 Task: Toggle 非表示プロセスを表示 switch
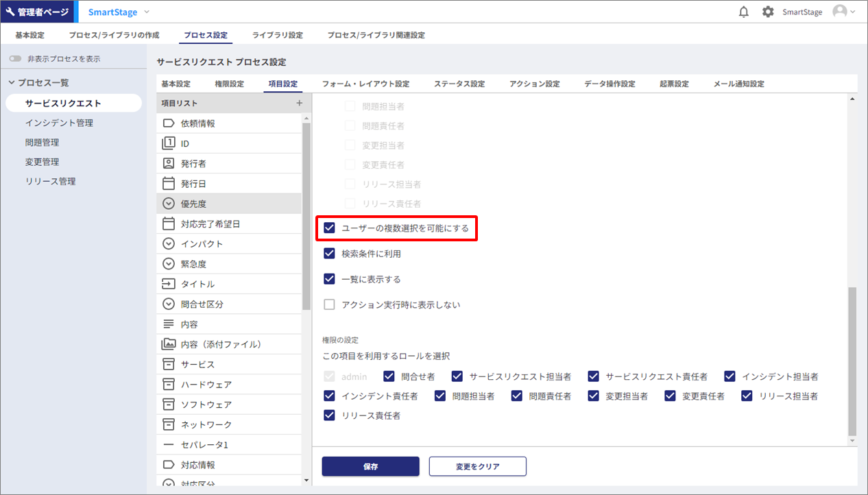tap(16, 59)
